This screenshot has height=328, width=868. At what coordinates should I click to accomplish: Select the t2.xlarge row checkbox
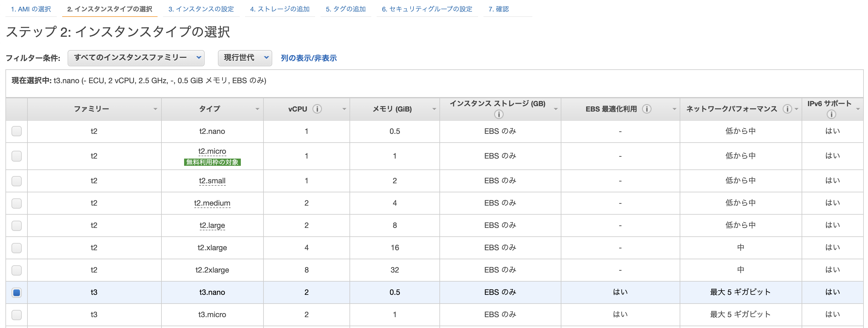(17, 248)
